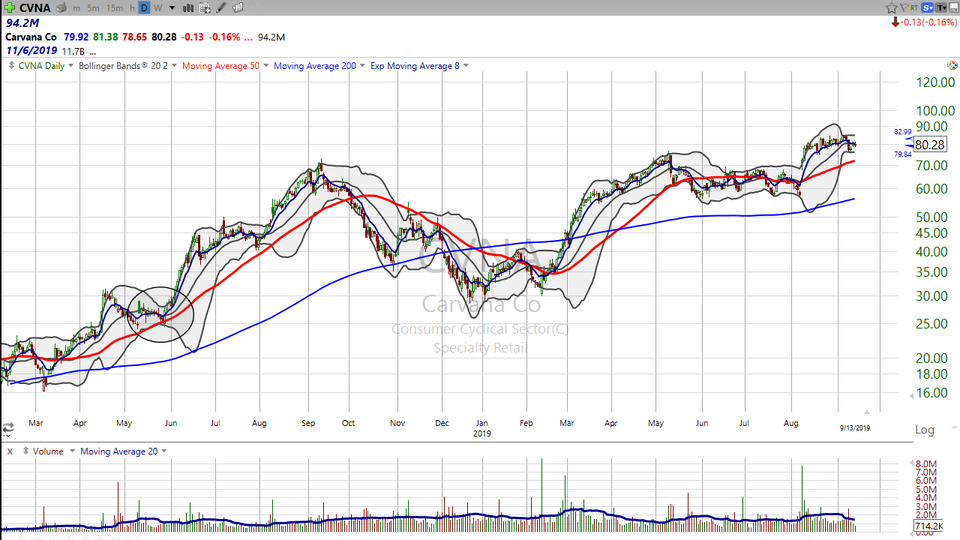960x540 pixels.
Task: Click the Moving Average 200 blue label
Action: point(314,66)
